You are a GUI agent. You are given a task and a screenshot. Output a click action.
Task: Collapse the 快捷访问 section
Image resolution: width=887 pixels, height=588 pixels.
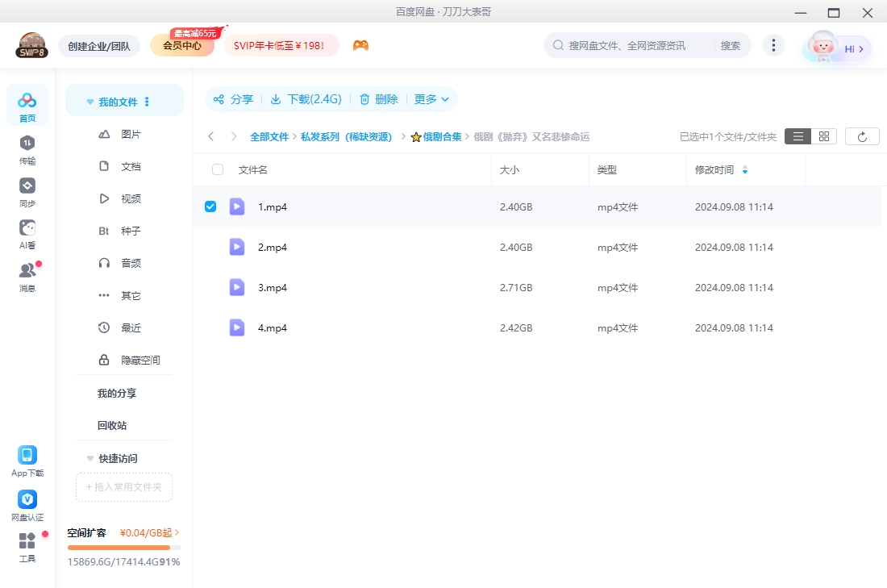coord(90,458)
